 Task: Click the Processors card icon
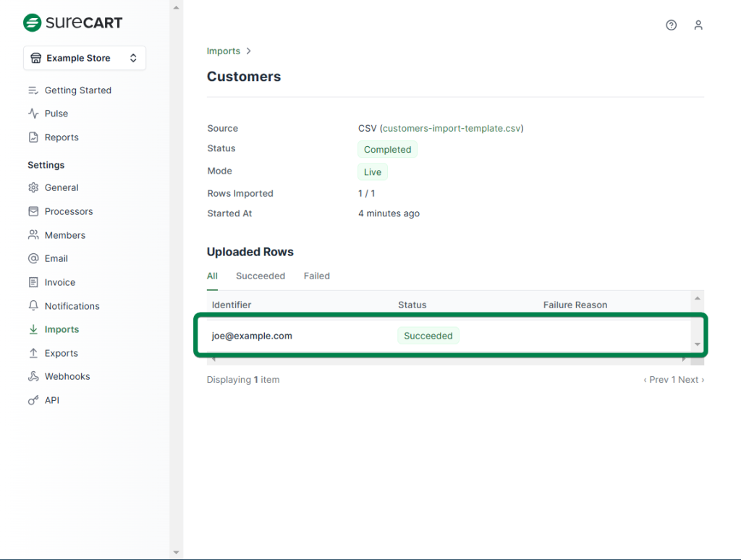(x=33, y=211)
